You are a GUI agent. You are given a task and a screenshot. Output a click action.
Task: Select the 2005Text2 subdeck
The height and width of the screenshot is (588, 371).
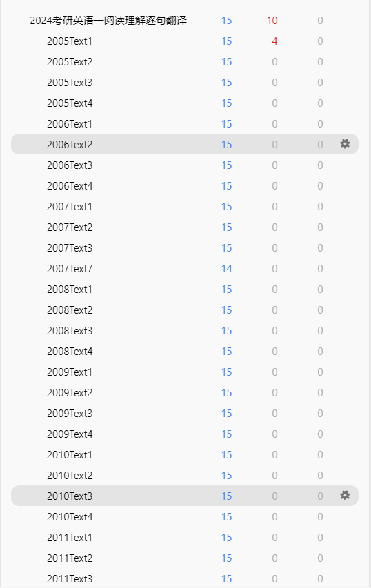click(x=70, y=62)
